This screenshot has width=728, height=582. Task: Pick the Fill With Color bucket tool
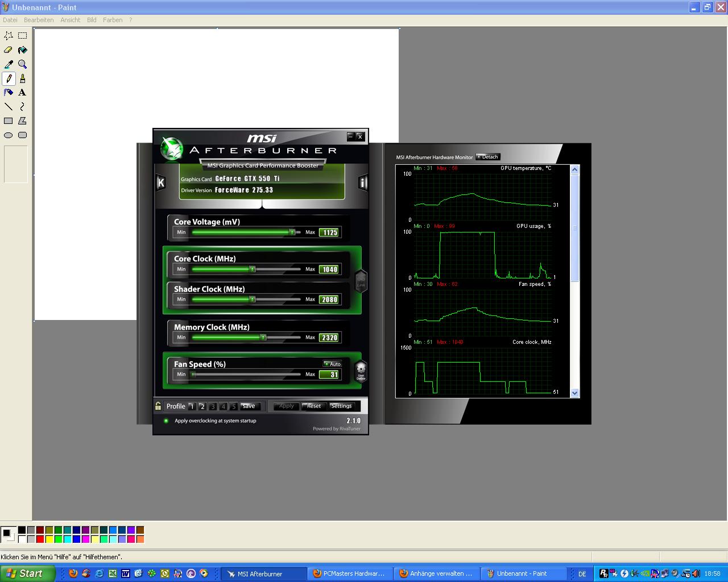(x=23, y=50)
